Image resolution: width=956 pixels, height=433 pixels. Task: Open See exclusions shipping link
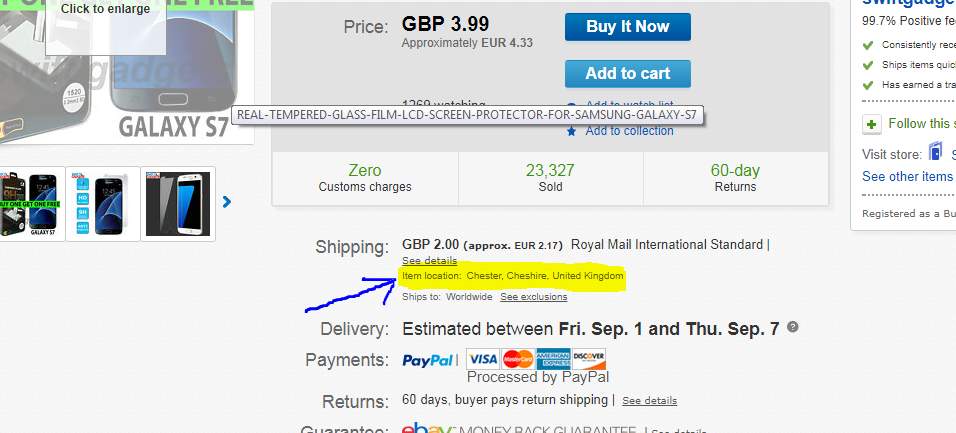click(534, 297)
